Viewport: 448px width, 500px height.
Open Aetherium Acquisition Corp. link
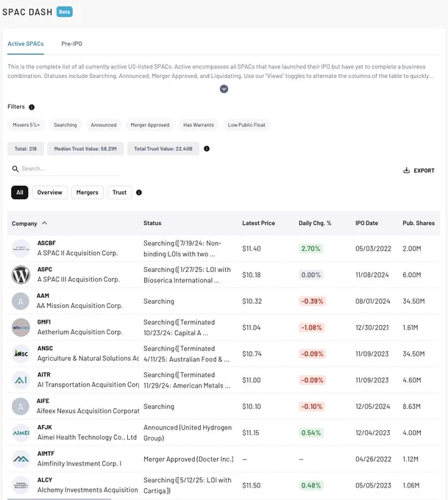(79, 332)
